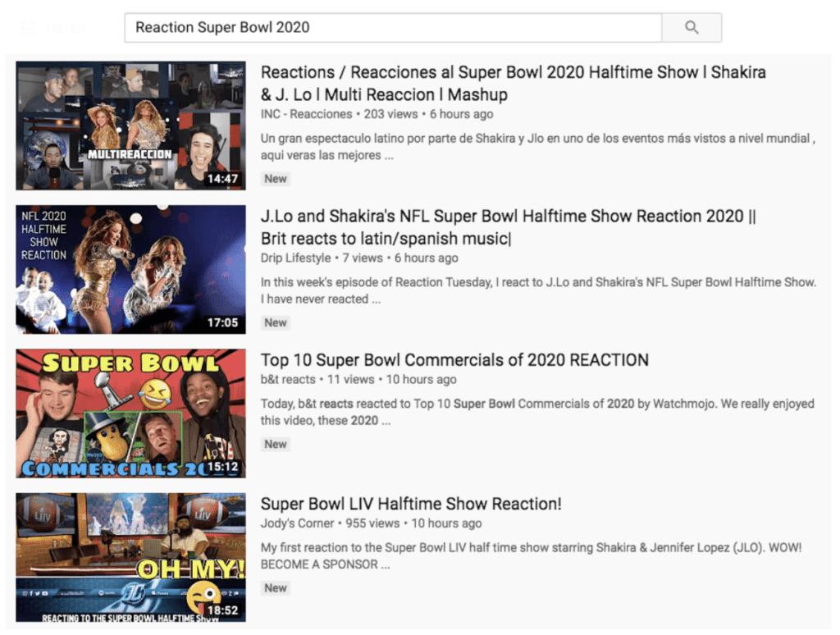Click the 17:05 duration badge
Viewport: 840px width, 635px height.
pos(223,322)
